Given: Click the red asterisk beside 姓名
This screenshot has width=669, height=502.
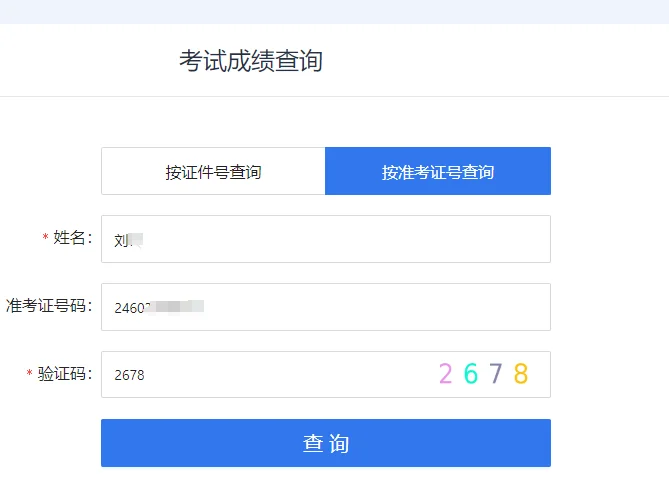Looking at the screenshot, I should pos(45,239).
